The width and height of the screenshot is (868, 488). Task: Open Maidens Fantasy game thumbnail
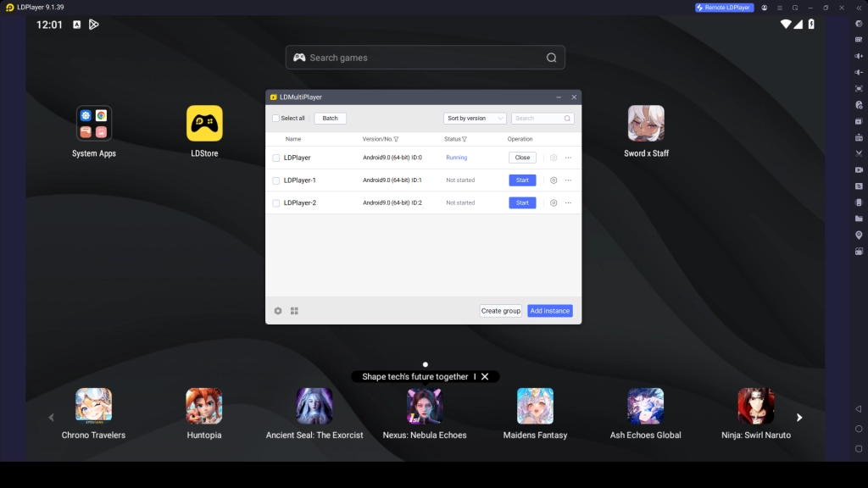(x=536, y=406)
